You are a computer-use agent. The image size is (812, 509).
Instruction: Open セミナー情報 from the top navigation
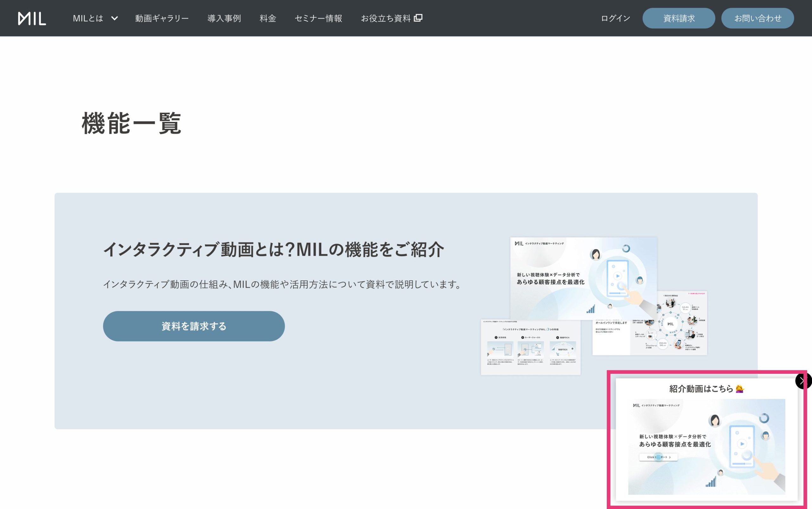318,18
